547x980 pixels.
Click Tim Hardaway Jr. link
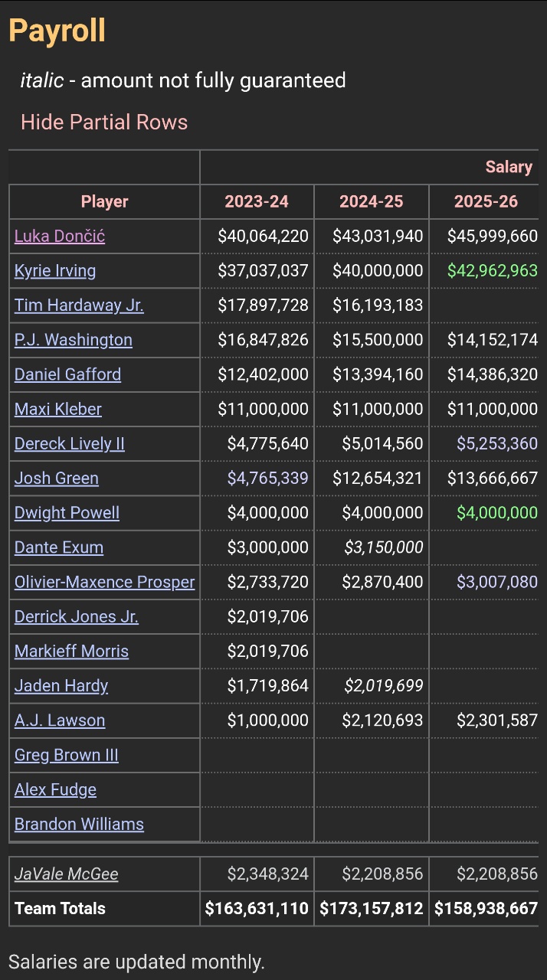click(x=79, y=305)
